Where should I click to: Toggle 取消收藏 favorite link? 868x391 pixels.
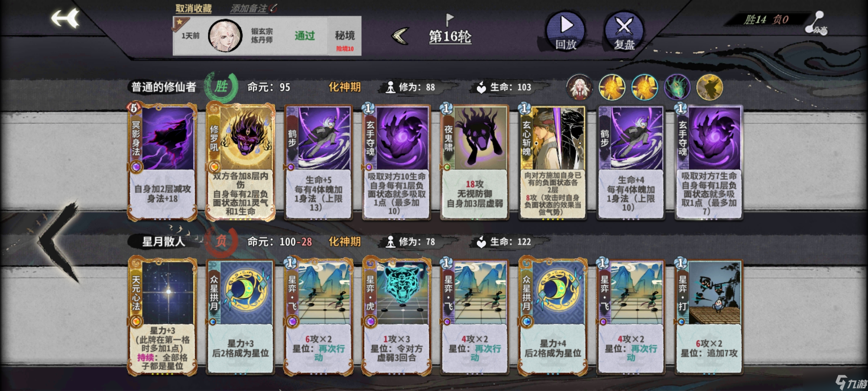click(x=193, y=8)
